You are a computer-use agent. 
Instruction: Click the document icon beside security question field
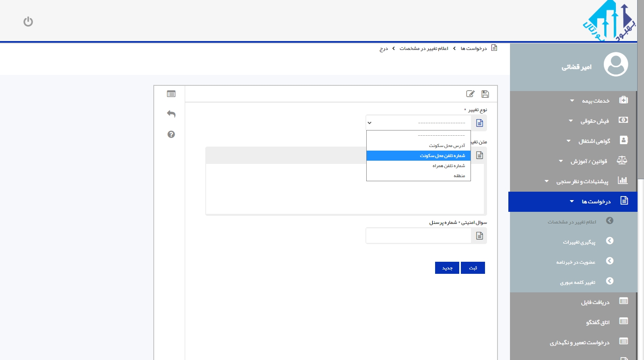tap(479, 236)
